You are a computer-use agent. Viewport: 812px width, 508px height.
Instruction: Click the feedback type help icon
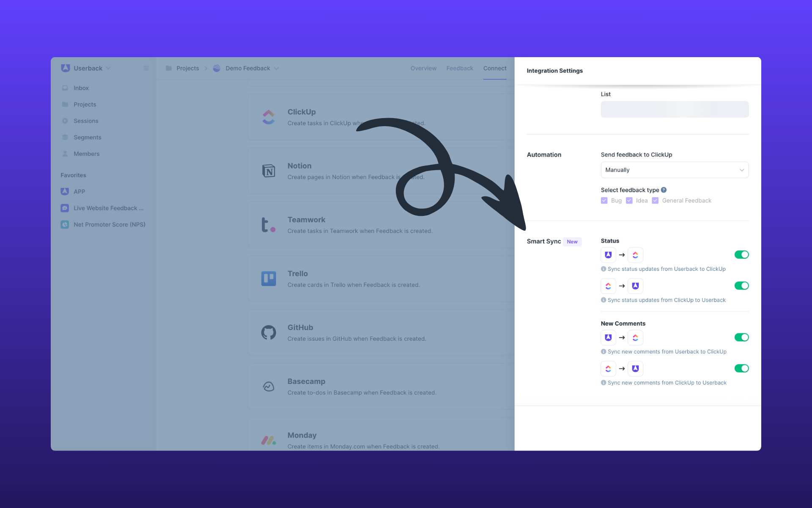664,190
